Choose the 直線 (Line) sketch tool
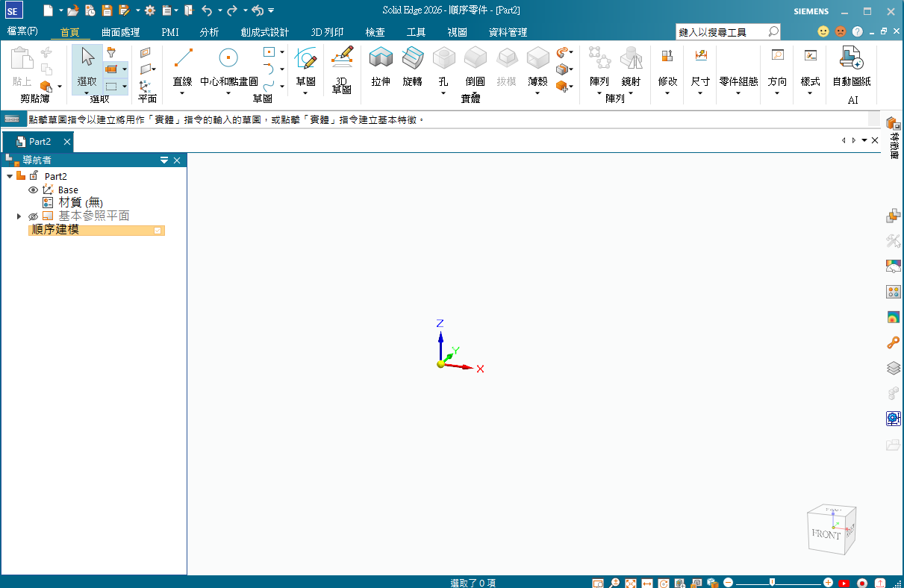 click(x=183, y=58)
